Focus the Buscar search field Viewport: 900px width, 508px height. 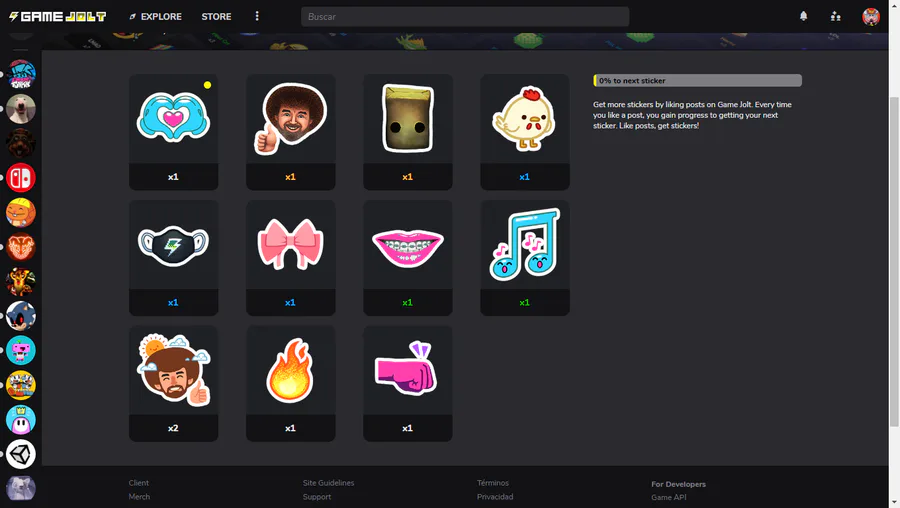pyautogui.click(x=465, y=17)
